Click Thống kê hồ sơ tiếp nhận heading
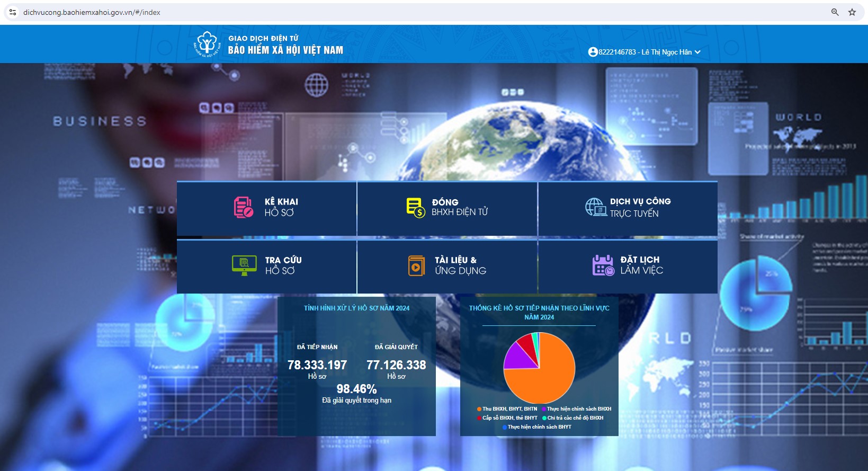The image size is (868, 471). pyautogui.click(x=539, y=313)
